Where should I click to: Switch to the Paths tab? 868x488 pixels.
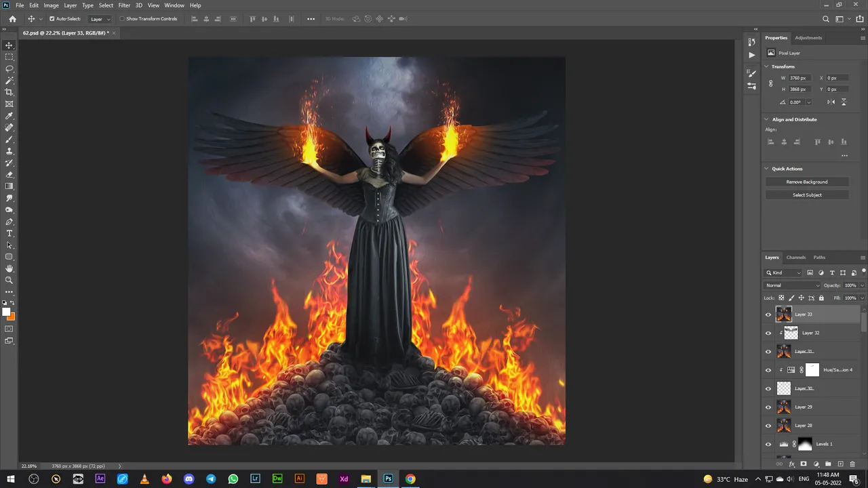819,258
